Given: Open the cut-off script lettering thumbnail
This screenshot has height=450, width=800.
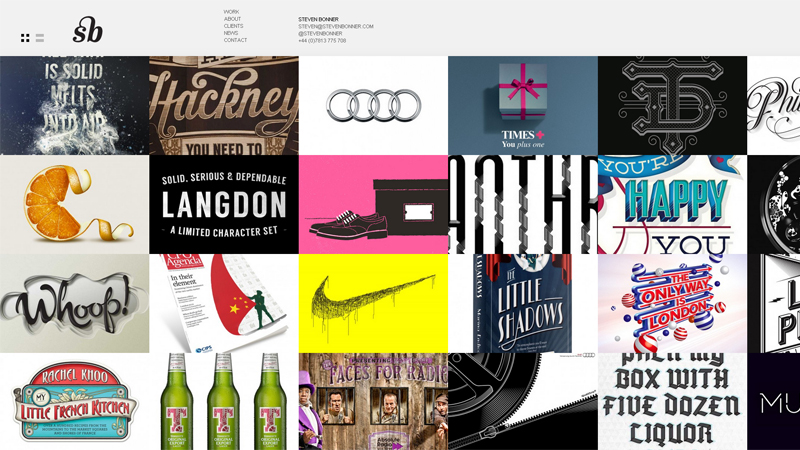Looking at the screenshot, I should tap(773, 106).
